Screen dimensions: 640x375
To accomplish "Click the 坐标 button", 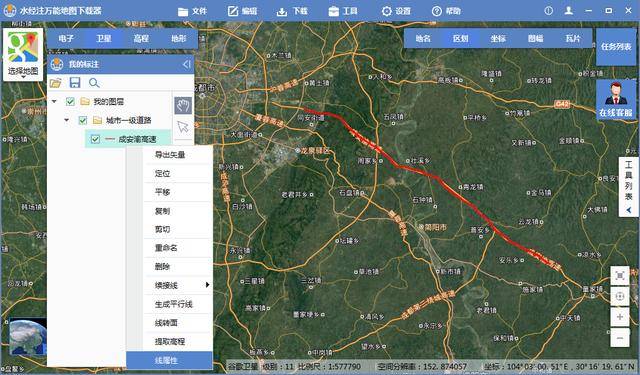I will (498, 38).
